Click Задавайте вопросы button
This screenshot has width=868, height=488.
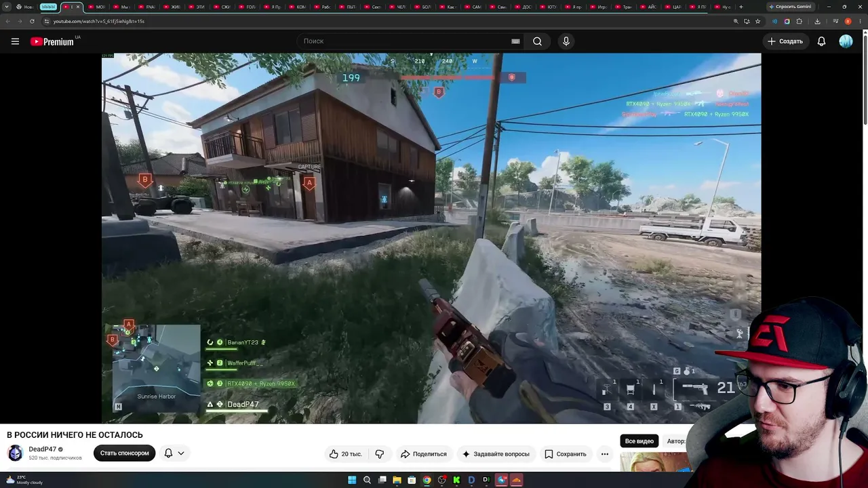tap(496, 454)
